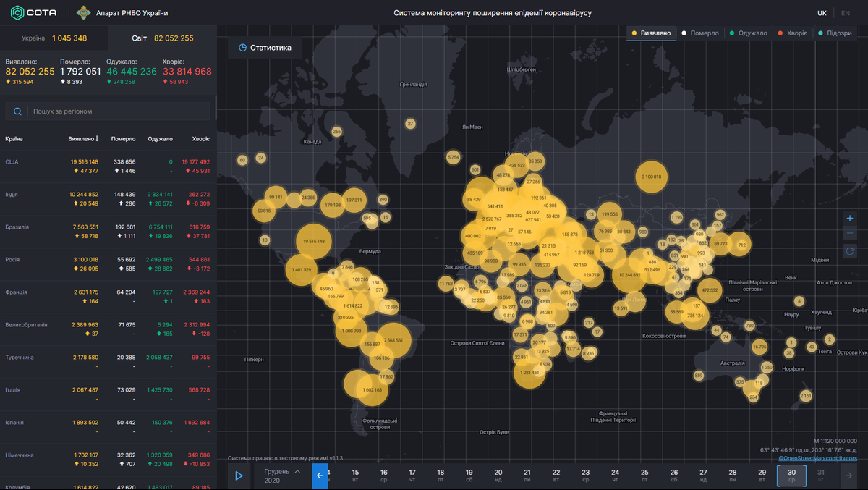Go back in timeline with left arrow

[x=320, y=476]
